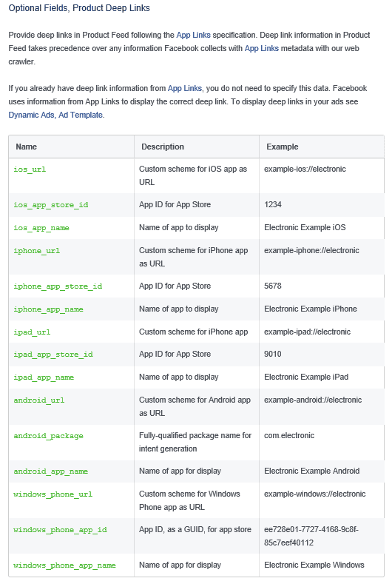
Task: Click the windows_phone_app_name field name
Action: tap(64, 565)
